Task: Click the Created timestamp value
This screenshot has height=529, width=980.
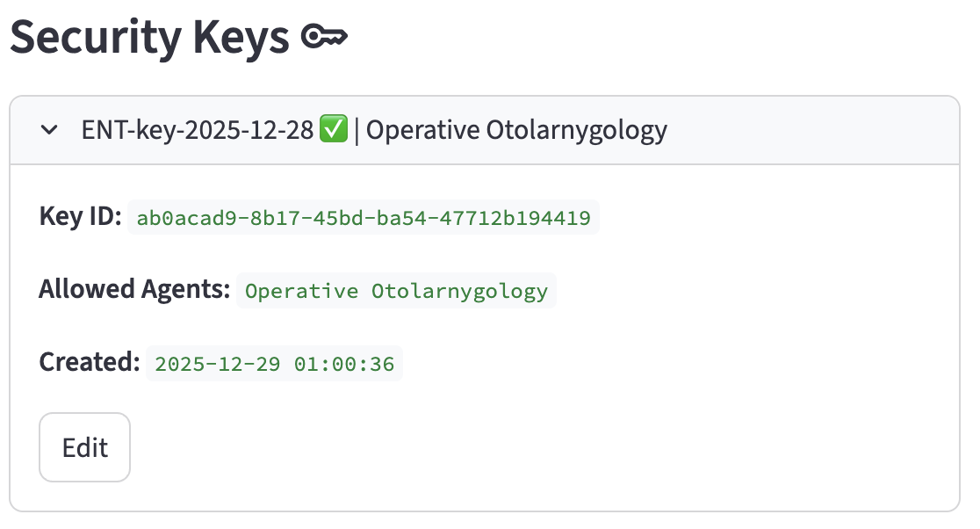Action: coord(274,364)
